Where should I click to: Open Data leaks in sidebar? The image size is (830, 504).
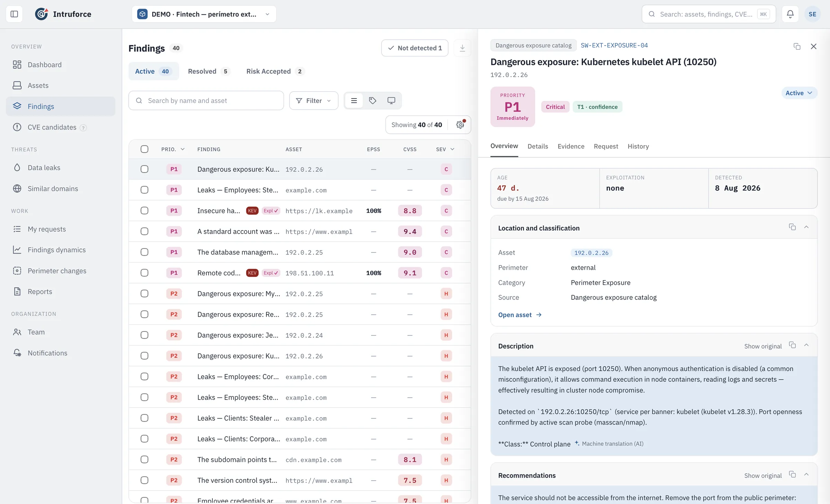tap(61, 168)
